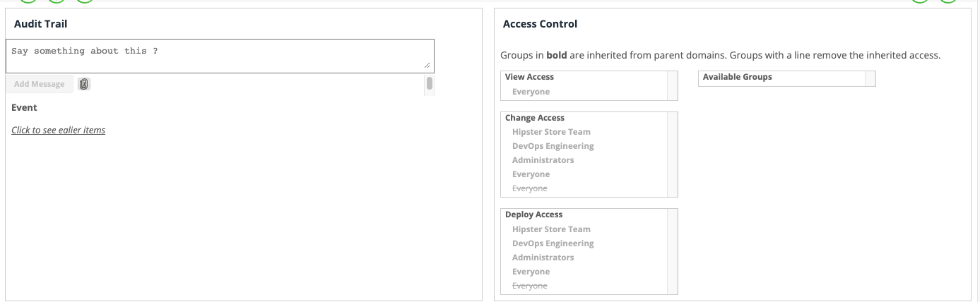Attach a file with the paperclip icon
The width and height of the screenshot is (980, 302).
84,84
